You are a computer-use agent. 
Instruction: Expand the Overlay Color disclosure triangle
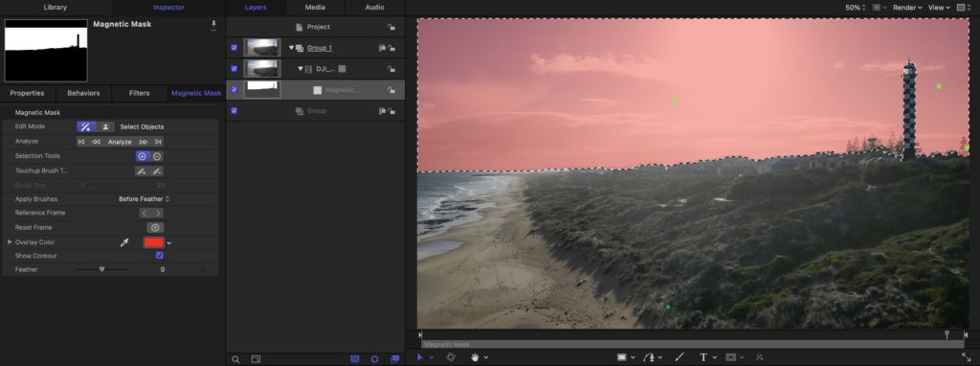coord(10,242)
